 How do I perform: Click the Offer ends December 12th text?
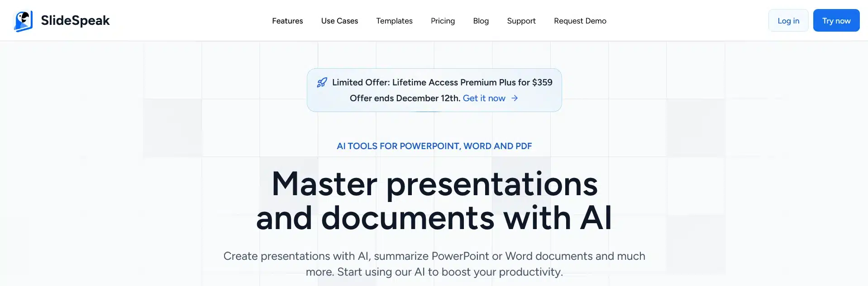coord(405,98)
